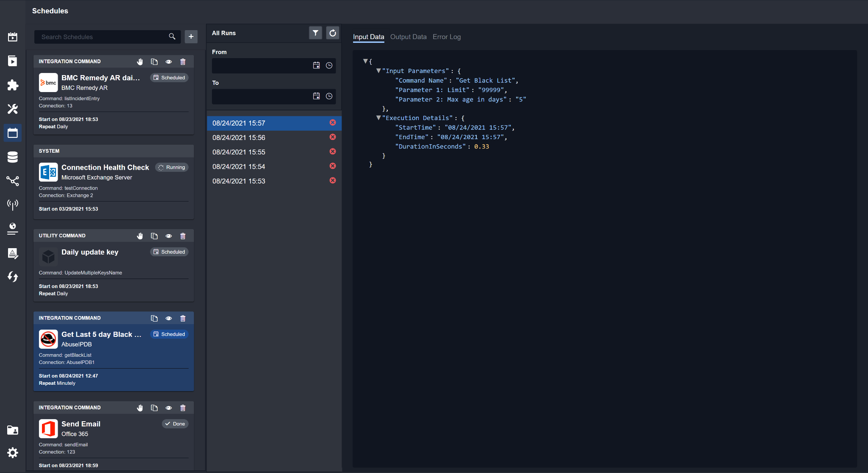Open the puzzle-piece integrations sidebar icon
This screenshot has height=473, width=868.
[13, 85]
